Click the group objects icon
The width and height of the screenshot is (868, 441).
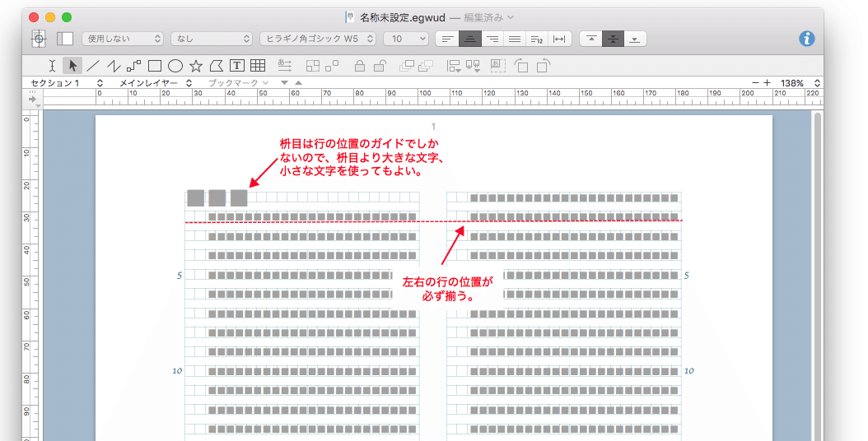point(313,66)
